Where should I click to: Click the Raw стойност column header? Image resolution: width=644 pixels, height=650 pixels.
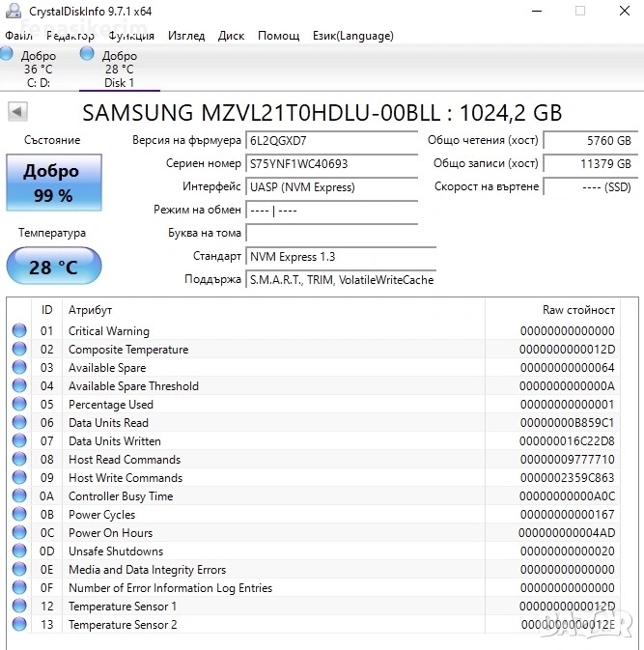pyautogui.click(x=577, y=310)
